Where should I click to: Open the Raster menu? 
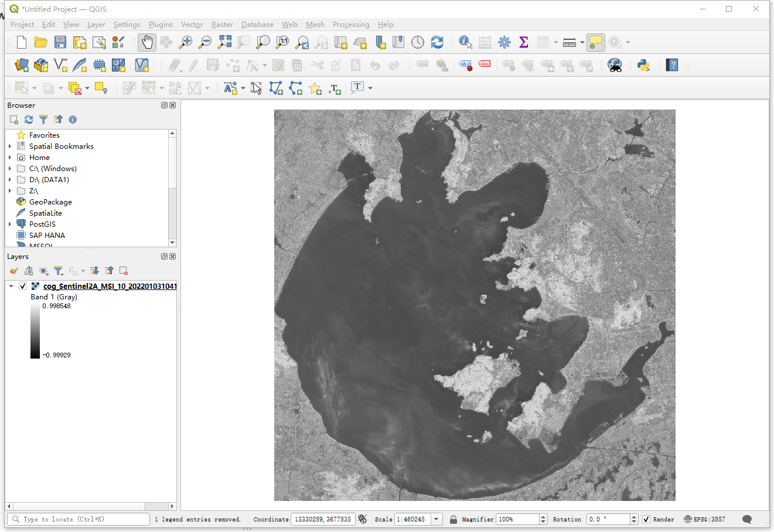click(x=222, y=25)
